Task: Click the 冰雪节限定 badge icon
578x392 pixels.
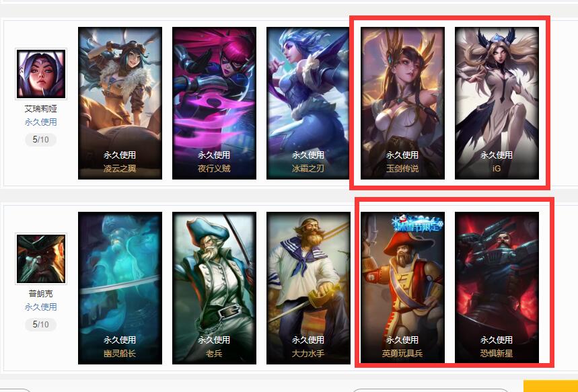Action: click(417, 223)
